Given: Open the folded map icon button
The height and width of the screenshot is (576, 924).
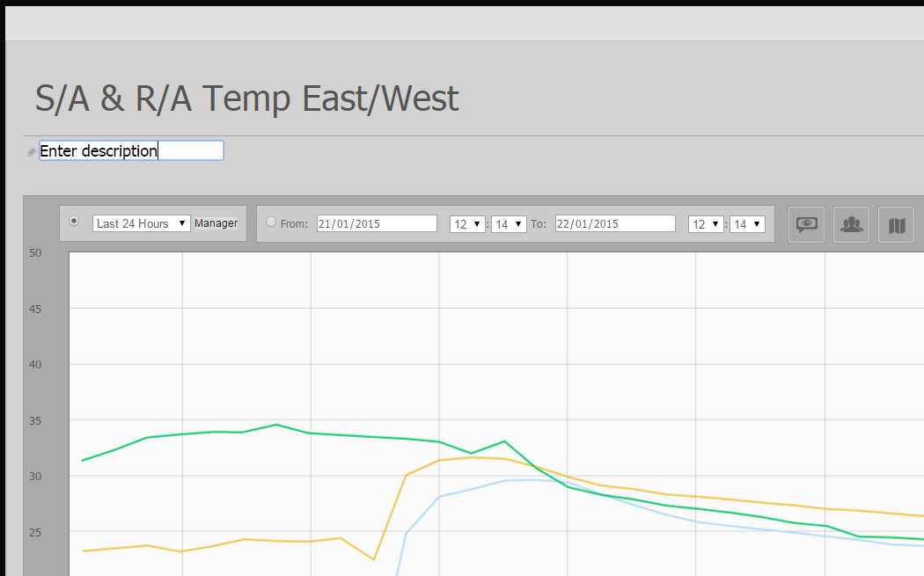Looking at the screenshot, I should (897, 224).
